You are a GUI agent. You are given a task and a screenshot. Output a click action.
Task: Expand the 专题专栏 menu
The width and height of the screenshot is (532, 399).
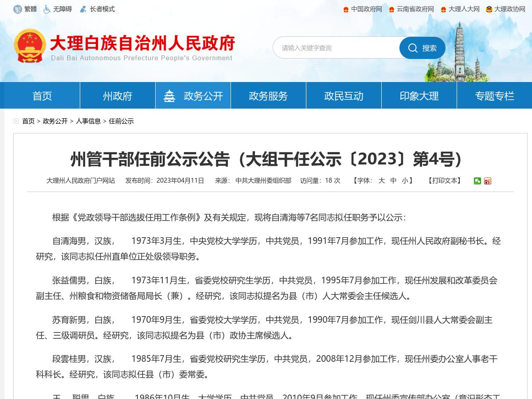(494, 96)
